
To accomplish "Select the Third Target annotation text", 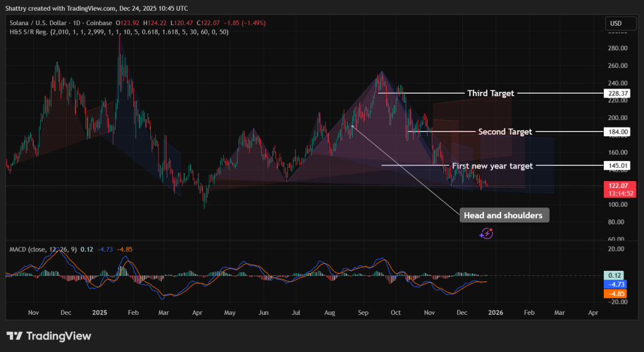I will 490,93.
